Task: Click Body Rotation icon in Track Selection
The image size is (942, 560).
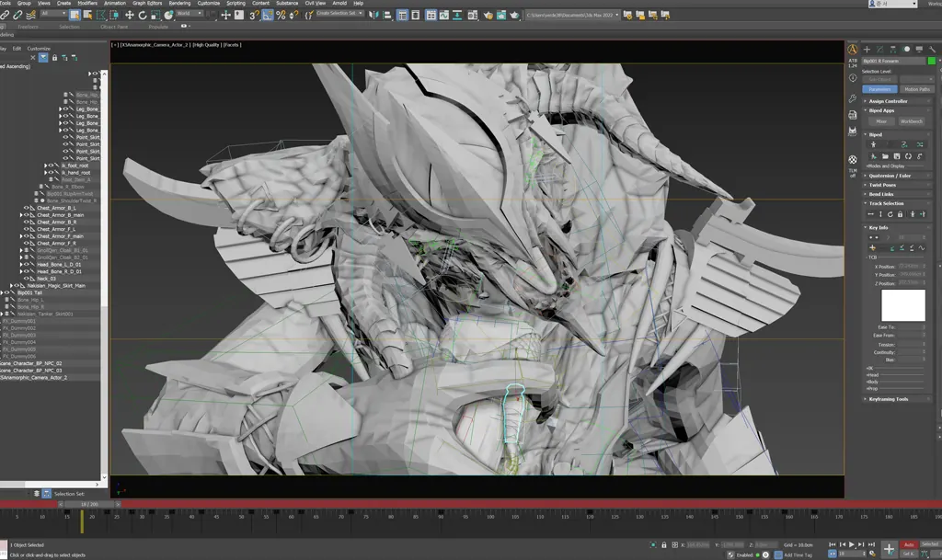Action: coord(890,214)
